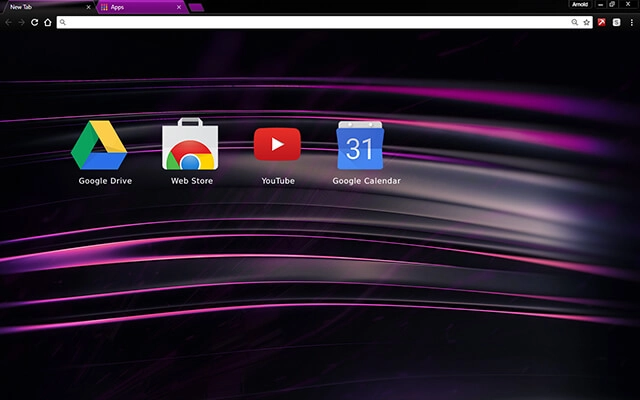Go forward using the forward arrow
Viewport: 640px width, 400px height.
pyautogui.click(x=22, y=22)
